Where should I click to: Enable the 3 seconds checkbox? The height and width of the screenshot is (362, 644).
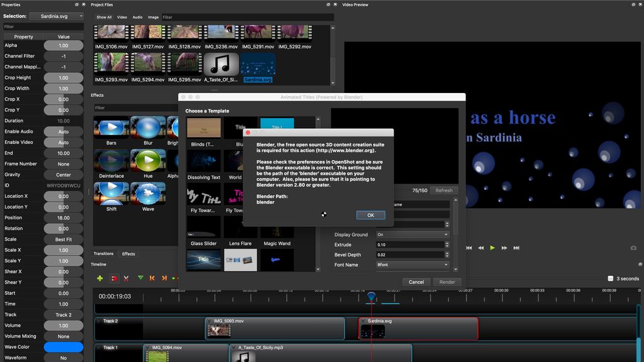click(611, 278)
